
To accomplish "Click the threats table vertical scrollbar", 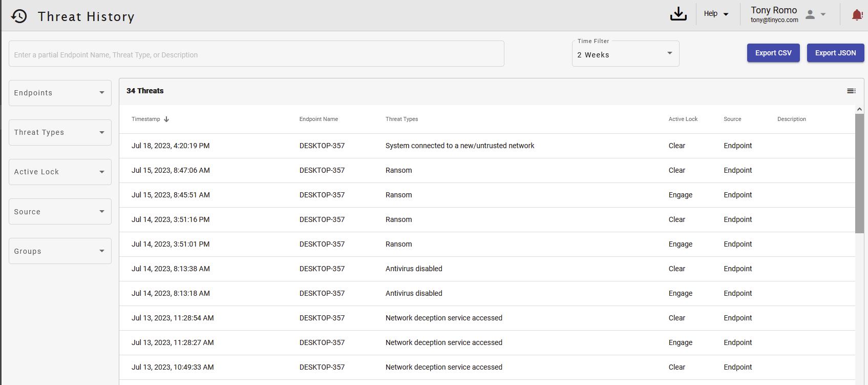I will coord(859,173).
